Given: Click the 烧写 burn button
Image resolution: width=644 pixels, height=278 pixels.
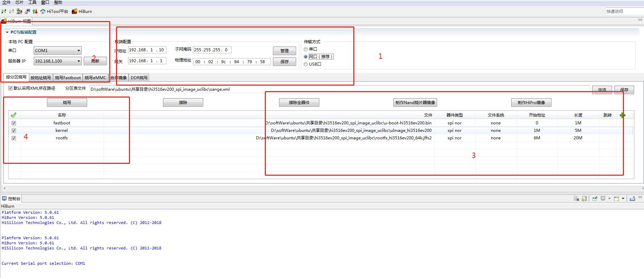Looking at the screenshot, I should (67, 102).
